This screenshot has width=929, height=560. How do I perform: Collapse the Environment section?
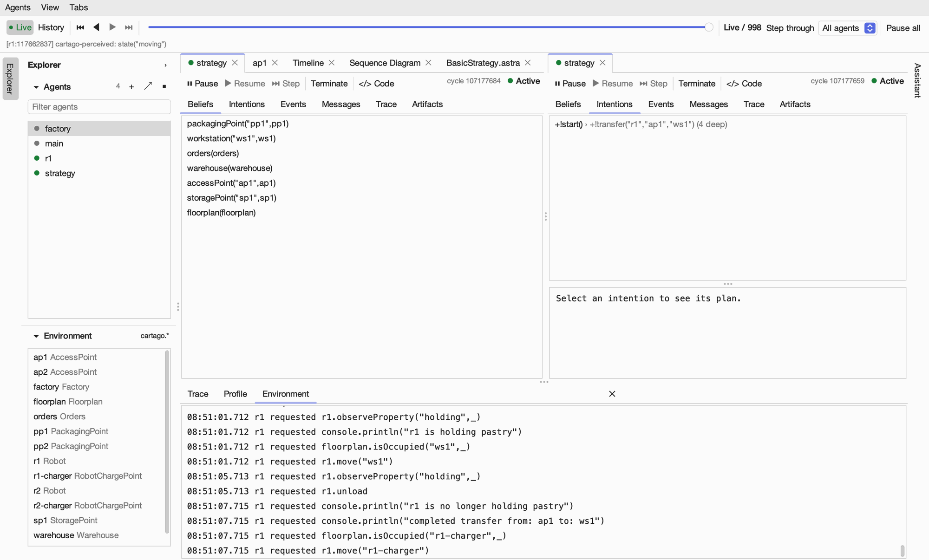(x=36, y=336)
